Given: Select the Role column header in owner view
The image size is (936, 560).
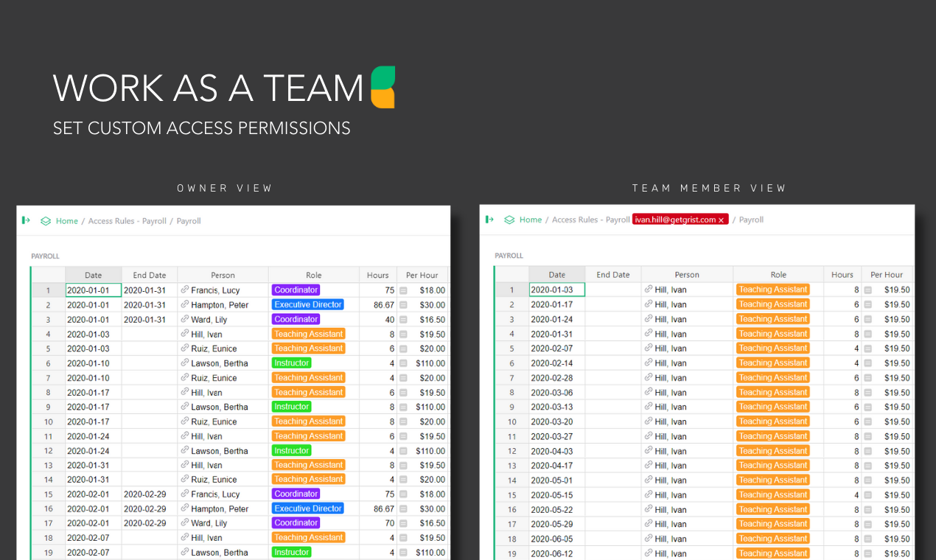Looking at the screenshot, I should (314, 275).
